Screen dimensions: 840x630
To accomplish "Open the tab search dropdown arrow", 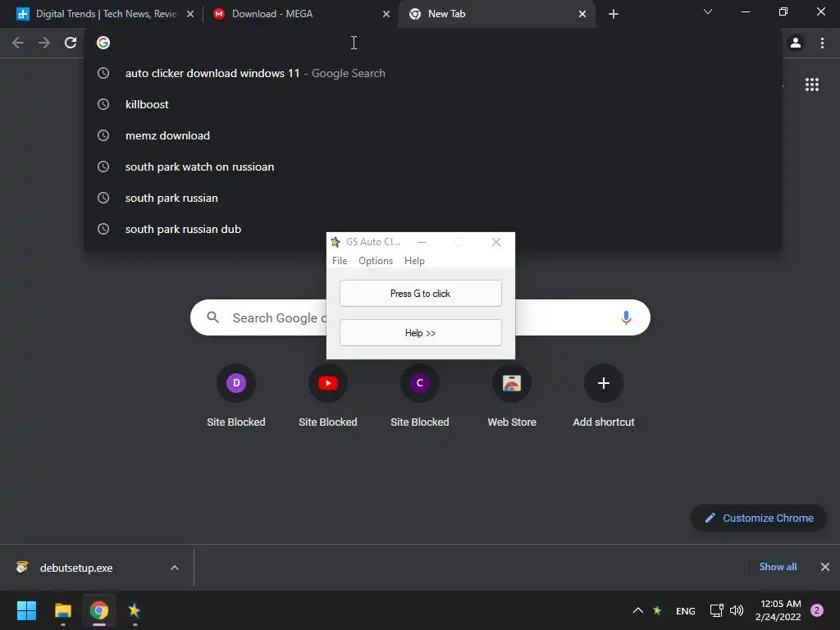I will click(x=708, y=11).
